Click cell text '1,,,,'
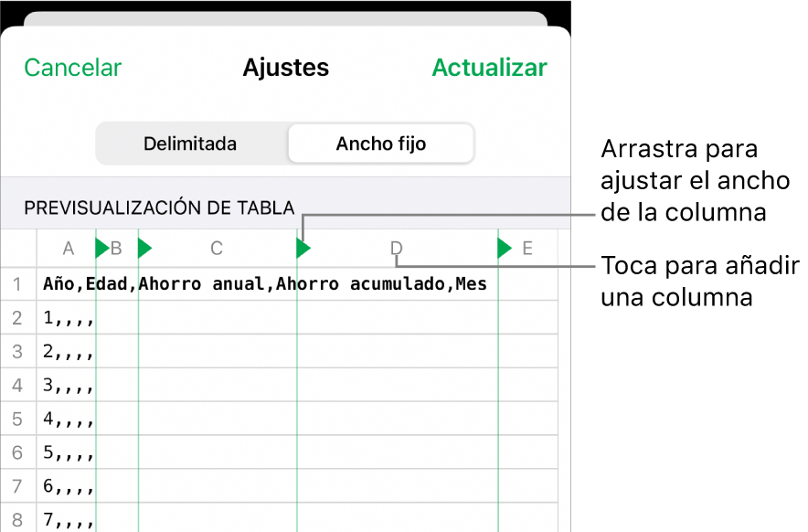The width and height of the screenshot is (808, 532). (x=69, y=318)
